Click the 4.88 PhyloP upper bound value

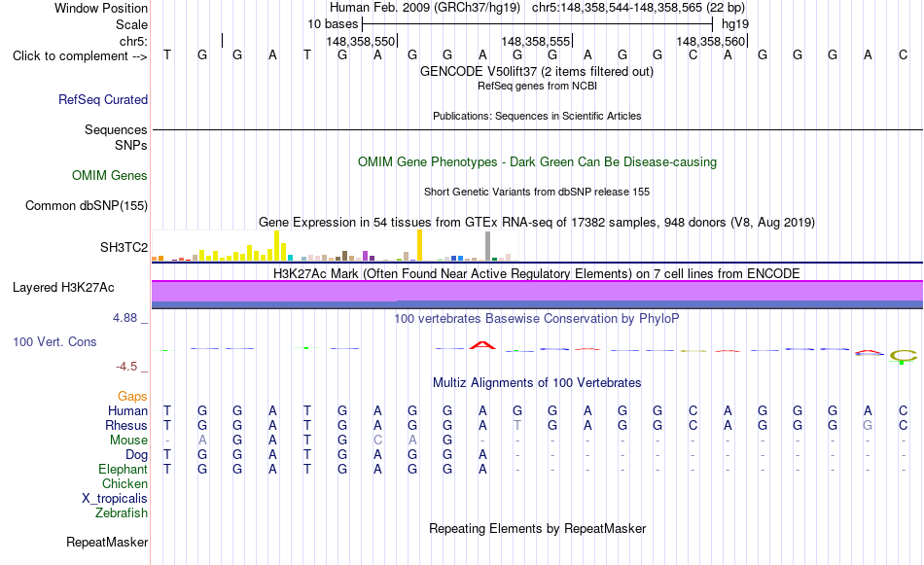click(x=124, y=318)
